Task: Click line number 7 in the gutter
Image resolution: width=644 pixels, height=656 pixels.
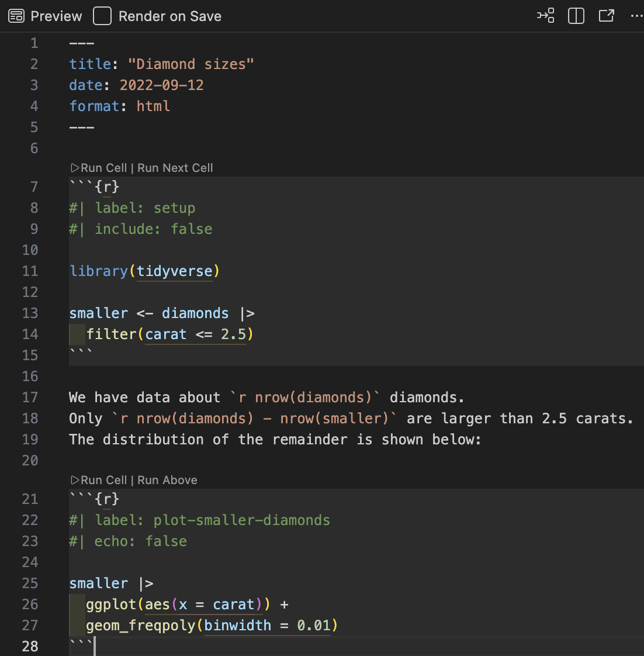Action: click(34, 187)
